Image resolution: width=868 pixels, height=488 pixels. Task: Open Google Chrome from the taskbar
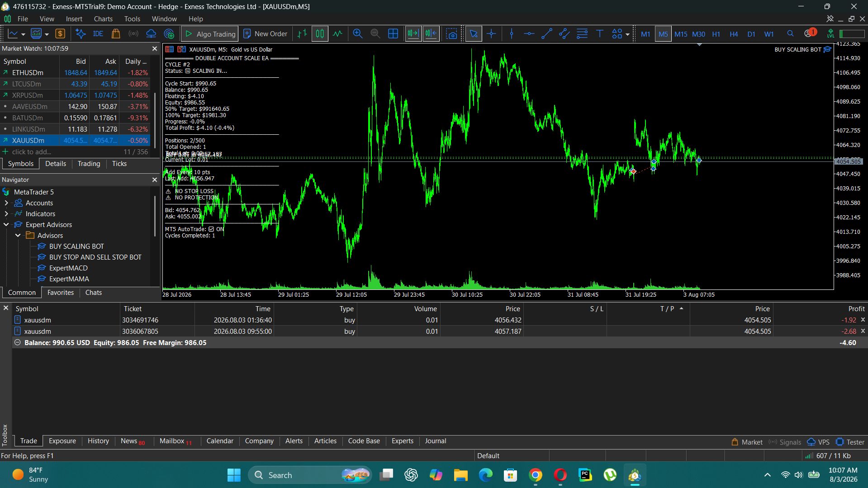click(536, 475)
